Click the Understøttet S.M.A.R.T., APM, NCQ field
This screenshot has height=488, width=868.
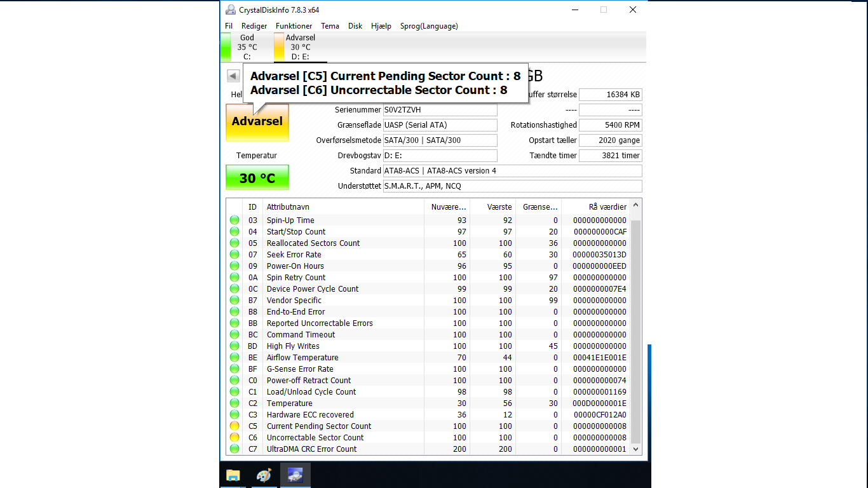[x=512, y=186]
